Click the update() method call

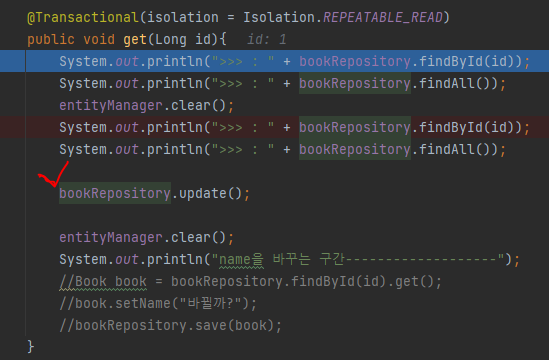[210, 193]
